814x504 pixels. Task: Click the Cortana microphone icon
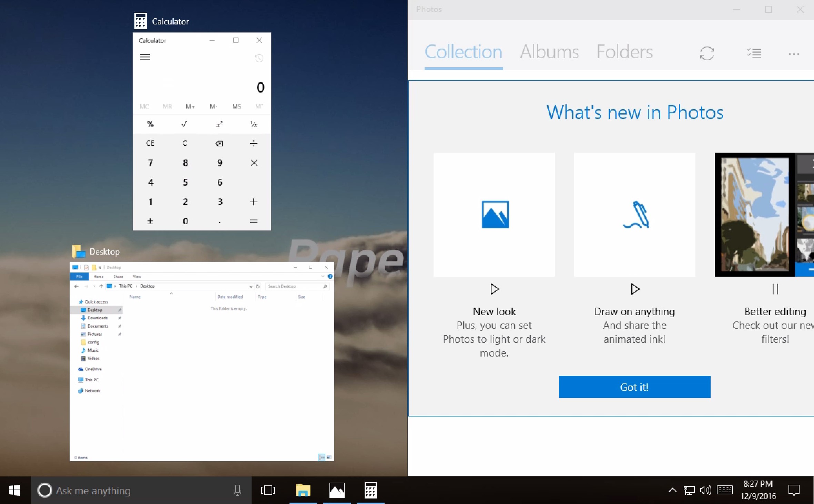point(237,490)
